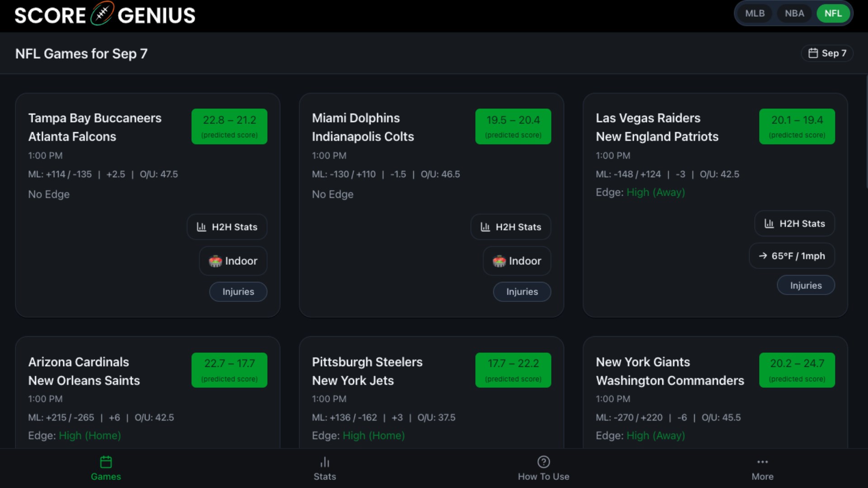Open the More ellipsis menu icon
This screenshot has height=488, width=868.
762,462
